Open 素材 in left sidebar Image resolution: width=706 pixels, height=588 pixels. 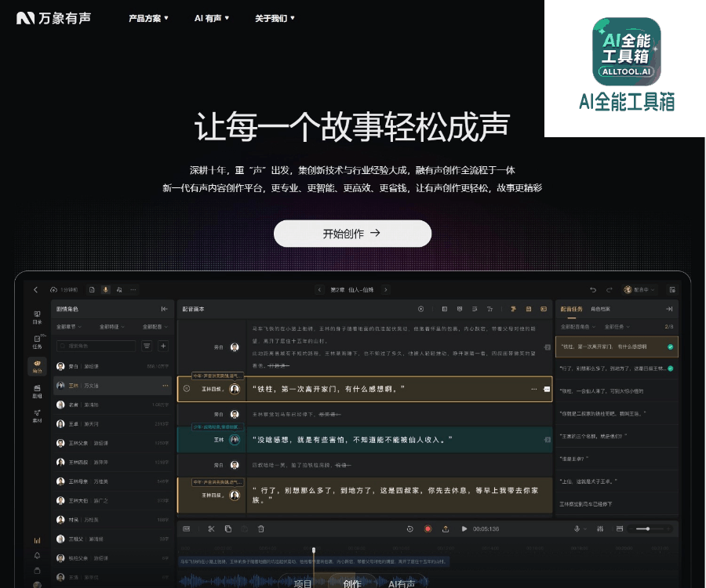tap(38, 416)
